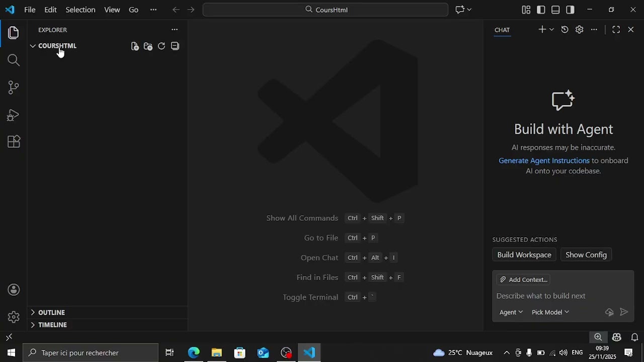Open the Selection menu
Image resolution: width=644 pixels, height=362 pixels.
[x=80, y=10]
